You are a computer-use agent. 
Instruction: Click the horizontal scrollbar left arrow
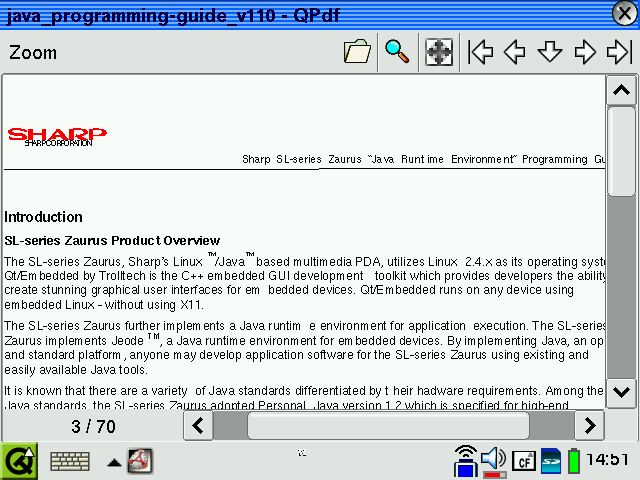[x=198, y=426]
